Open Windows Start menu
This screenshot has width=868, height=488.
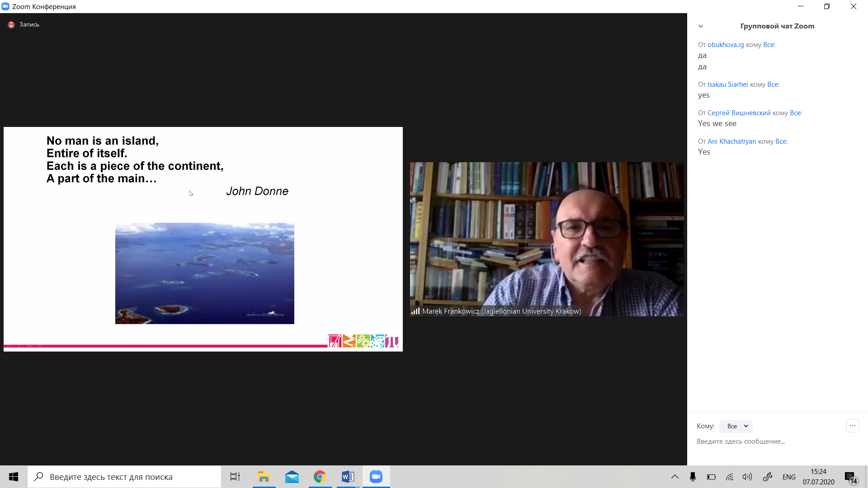pyautogui.click(x=14, y=477)
